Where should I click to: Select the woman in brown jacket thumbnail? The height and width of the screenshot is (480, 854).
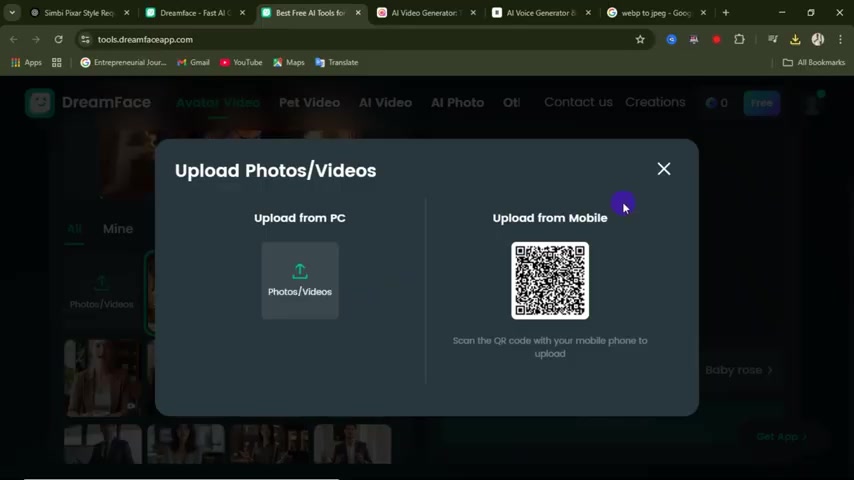pyautogui.click(x=102, y=378)
